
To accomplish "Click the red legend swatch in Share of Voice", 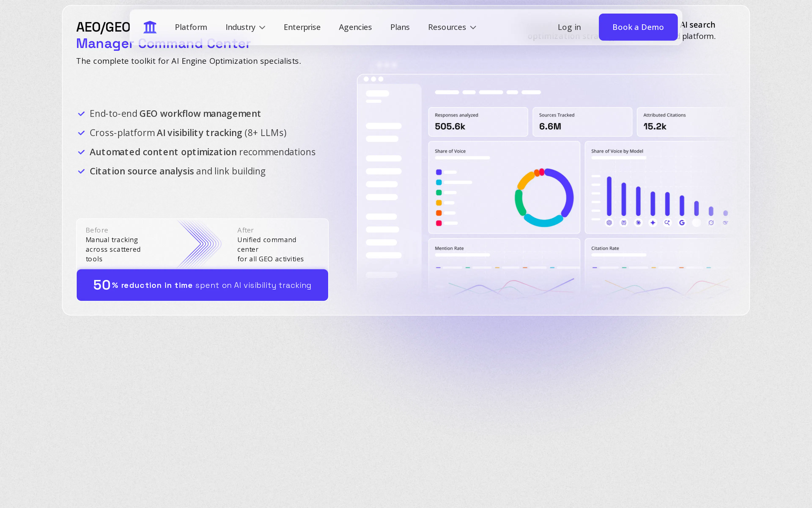I will click(x=439, y=223).
